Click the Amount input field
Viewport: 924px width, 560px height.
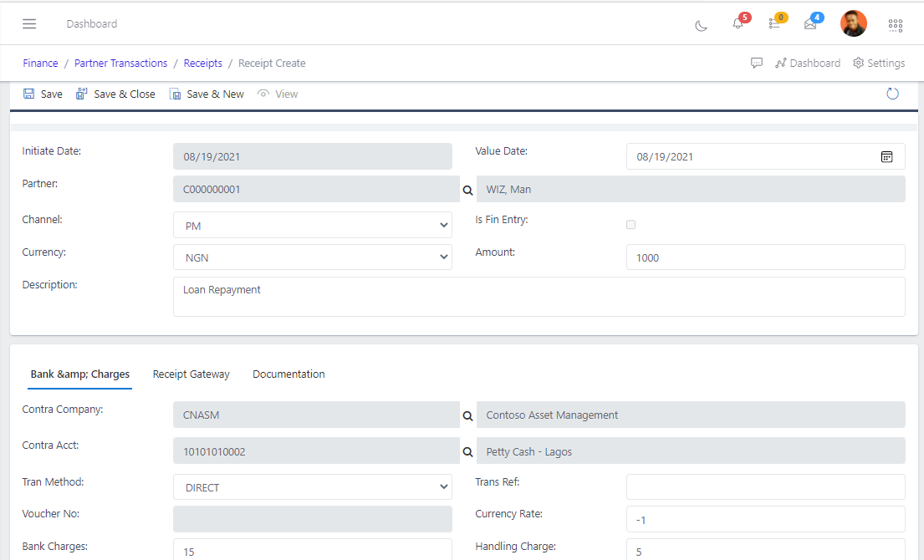pyautogui.click(x=765, y=257)
